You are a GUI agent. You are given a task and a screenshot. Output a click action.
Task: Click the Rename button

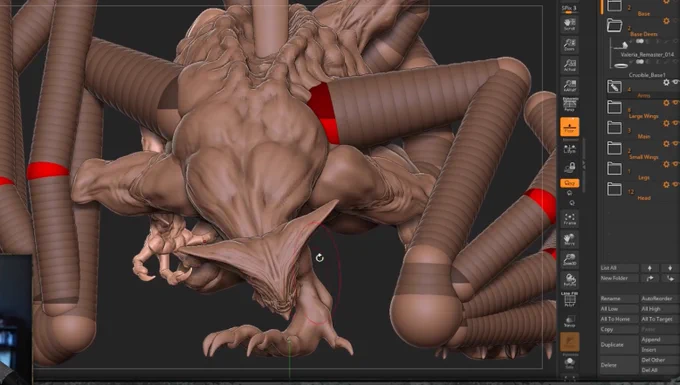pos(619,299)
